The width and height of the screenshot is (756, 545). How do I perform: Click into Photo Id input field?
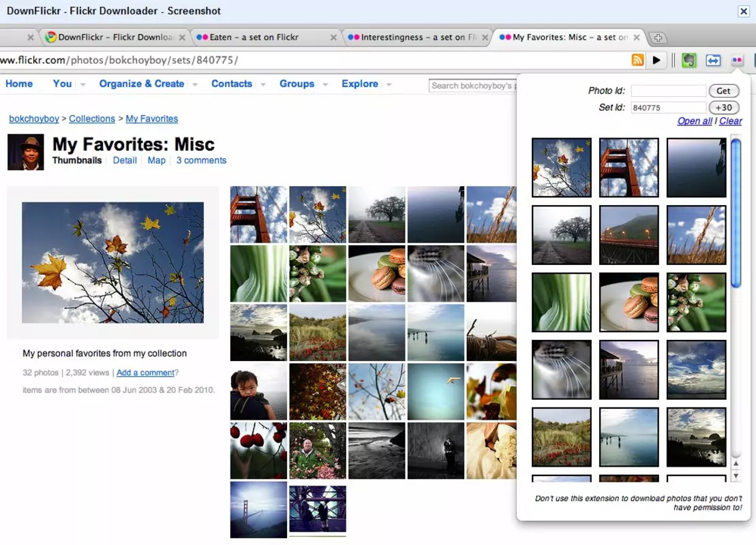668,91
